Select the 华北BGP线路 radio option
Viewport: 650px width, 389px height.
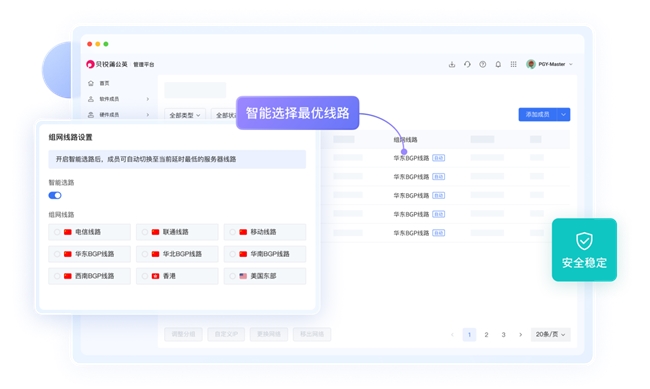point(145,254)
